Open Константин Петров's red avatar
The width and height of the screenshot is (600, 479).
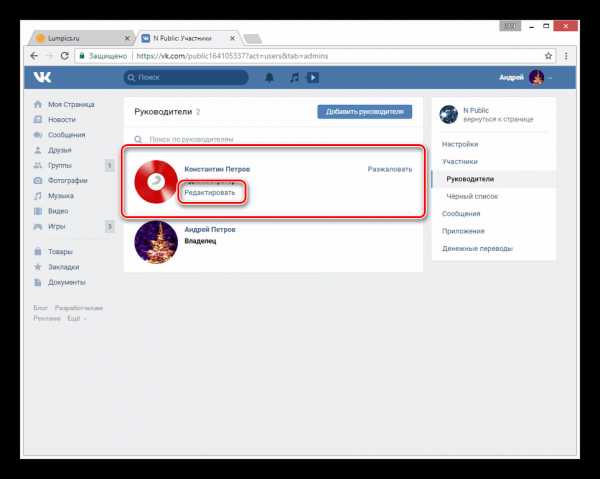click(156, 182)
